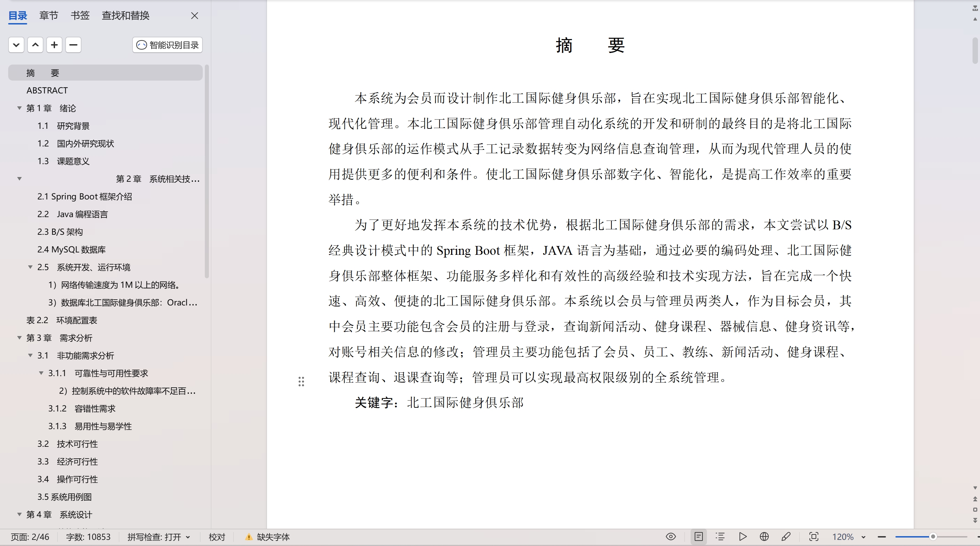Image resolution: width=980 pixels, height=546 pixels.
Task: Collapse 第2章 系统相关技术 node
Action: pyautogui.click(x=19, y=179)
